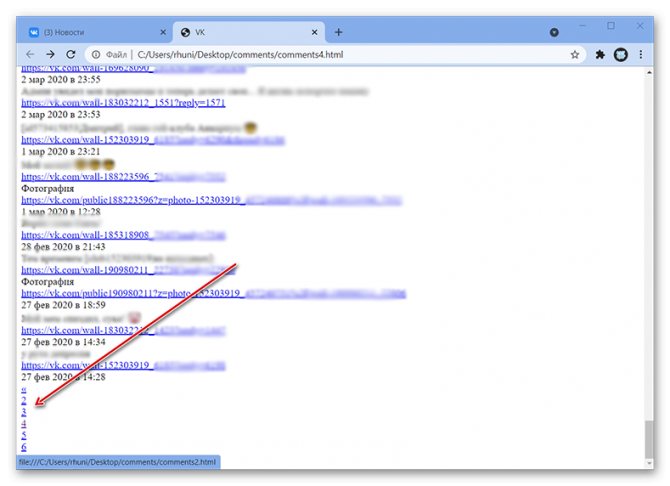Click the date text 1 мар 2020 в 12:28

[x=61, y=212]
